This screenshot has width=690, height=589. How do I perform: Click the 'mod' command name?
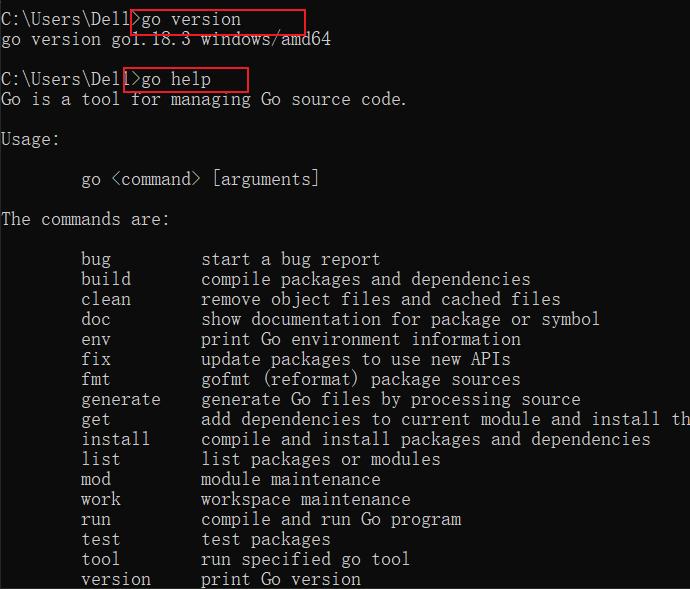96,480
